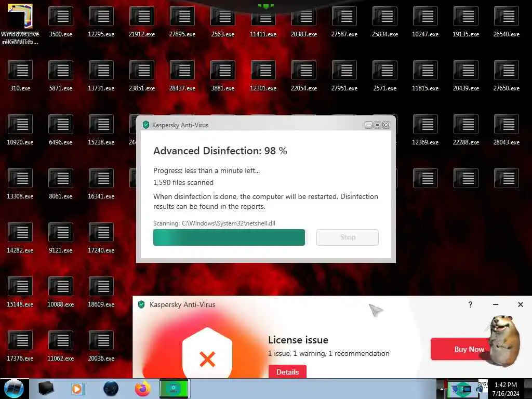Screen dimensions: 532x399
Task: Select the 27895.exe desktop icon
Action: coord(182,16)
